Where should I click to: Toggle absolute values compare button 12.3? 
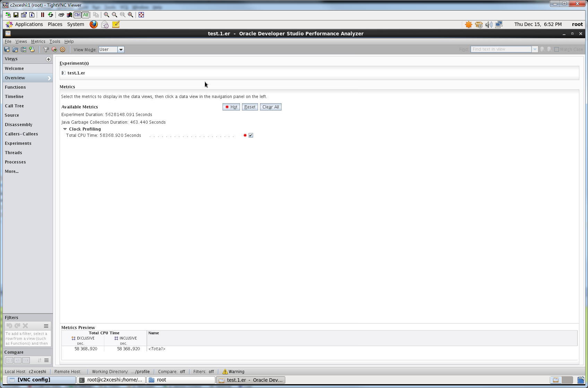[9, 360]
